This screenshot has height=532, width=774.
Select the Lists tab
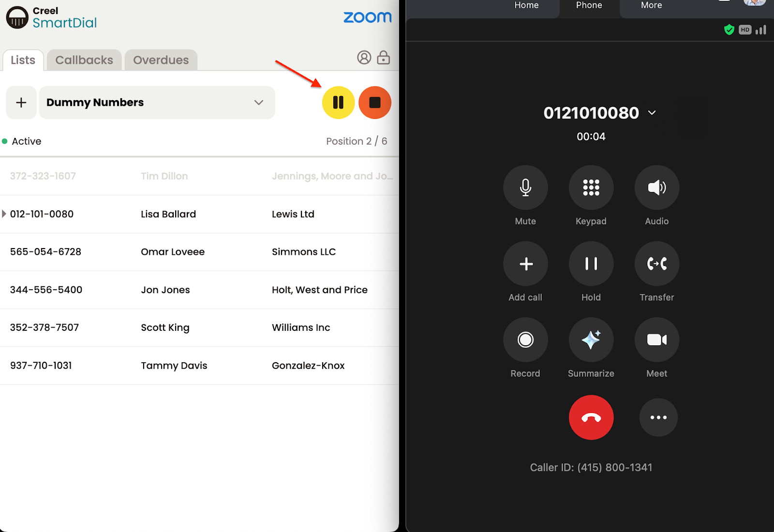pyautogui.click(x=23, y=60)
